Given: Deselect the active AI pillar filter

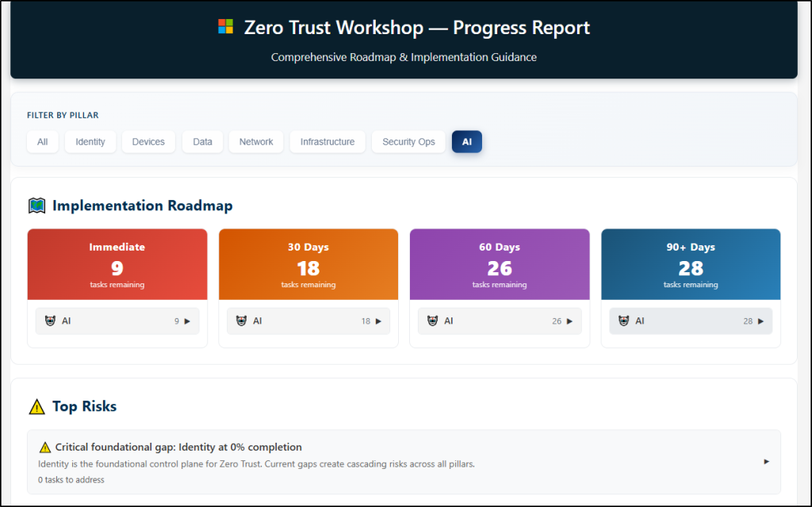Looking at the screenshot, I should pyautogui.click(x=466, y=141).
